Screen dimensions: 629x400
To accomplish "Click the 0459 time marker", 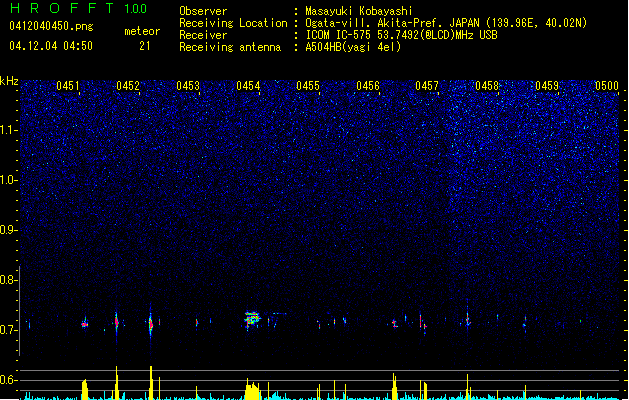I will coord(547,86).
